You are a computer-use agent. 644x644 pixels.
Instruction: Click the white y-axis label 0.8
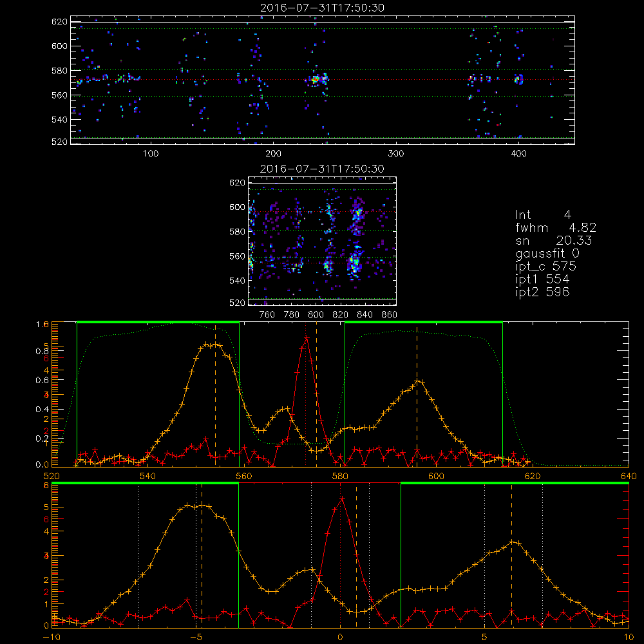pyautogui.click(x=43, y=351)
